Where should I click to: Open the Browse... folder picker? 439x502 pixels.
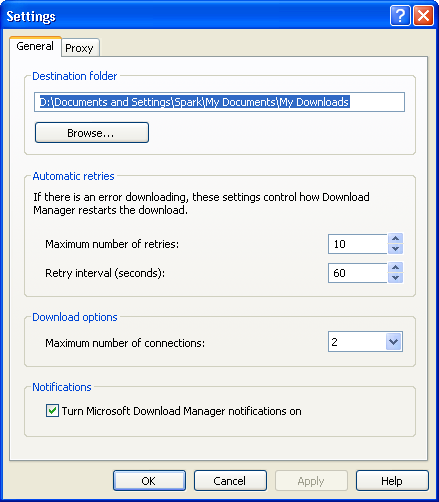[x=92, y=133]
